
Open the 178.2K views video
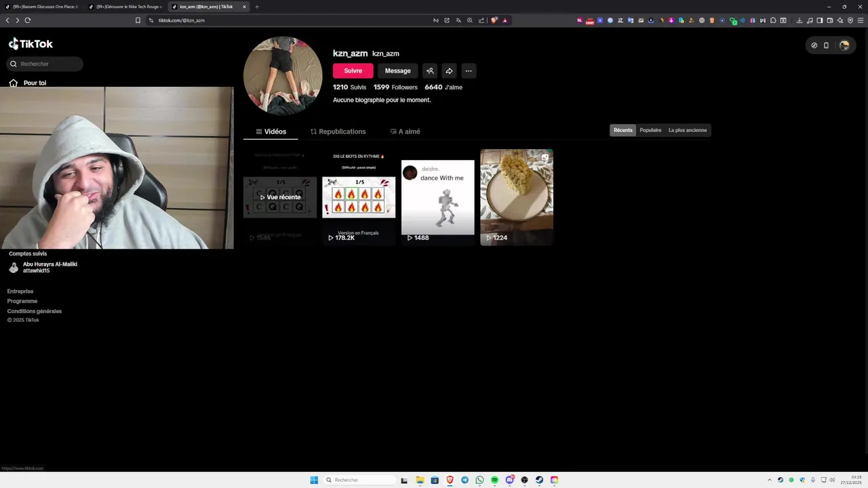[359, 197]
